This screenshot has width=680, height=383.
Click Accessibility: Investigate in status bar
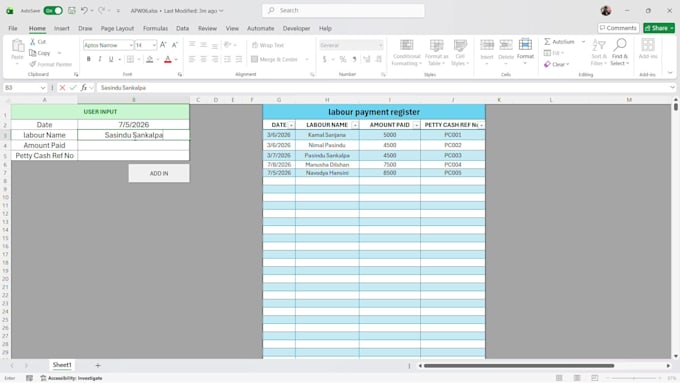[72, 378]
